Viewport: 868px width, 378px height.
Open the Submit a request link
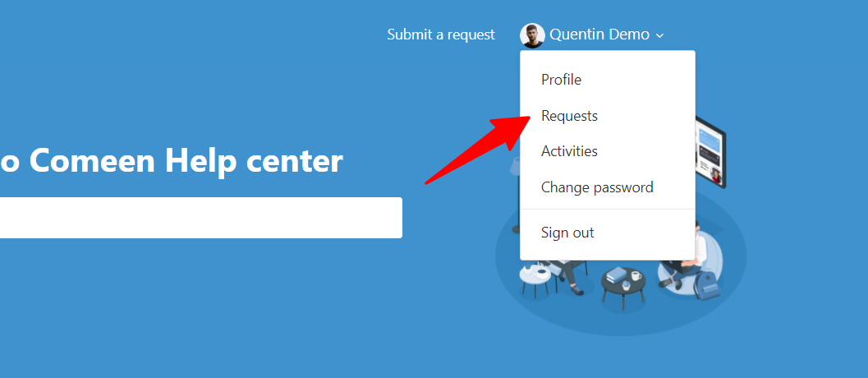coord(441,35)
